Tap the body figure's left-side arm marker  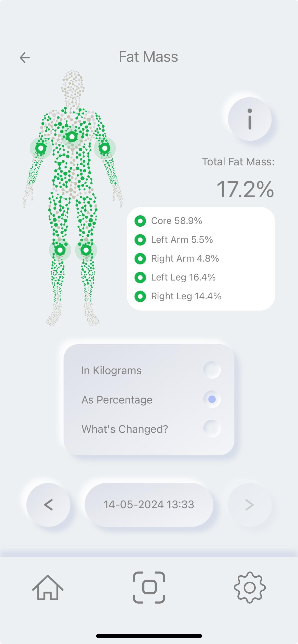(x=41, y=148)
